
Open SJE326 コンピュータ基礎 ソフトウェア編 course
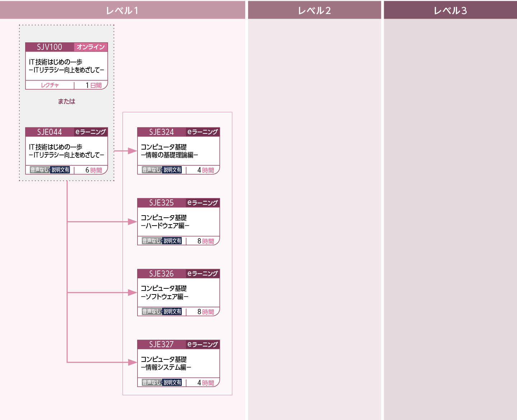click(x=178, y=292)
